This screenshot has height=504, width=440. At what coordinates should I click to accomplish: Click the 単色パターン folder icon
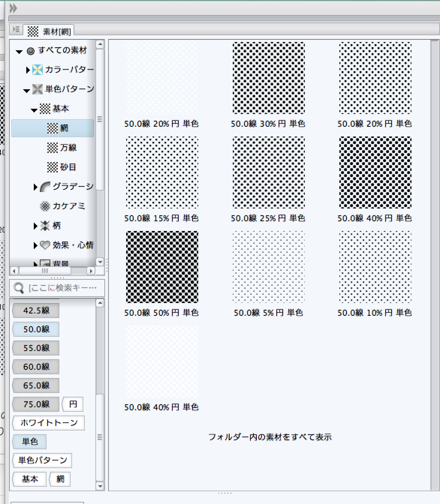click(x=37, y=89)
